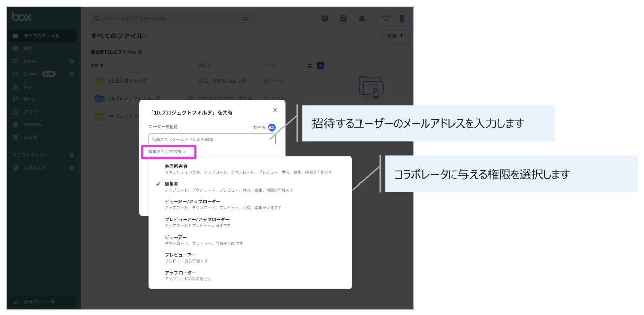Open the notifications bell
Viewport: 644px width, 315px height.
tap(362, 19)
